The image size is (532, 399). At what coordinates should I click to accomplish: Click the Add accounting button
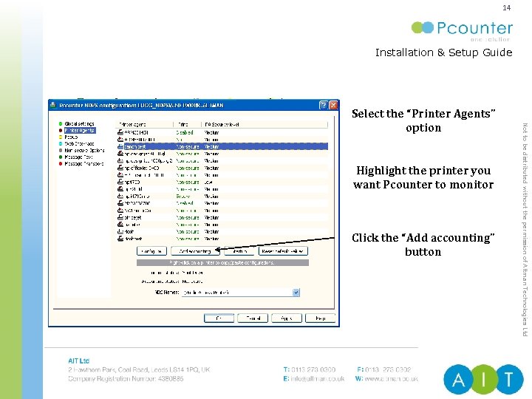[x=195, y=251]
